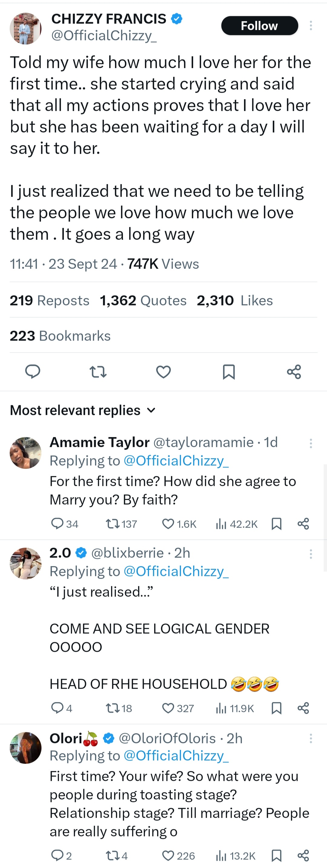This screenshot has height=868, width=327.
Task: View analytics for blixberrie's reply
Action: pyautogui.click(x=221, y=708)
